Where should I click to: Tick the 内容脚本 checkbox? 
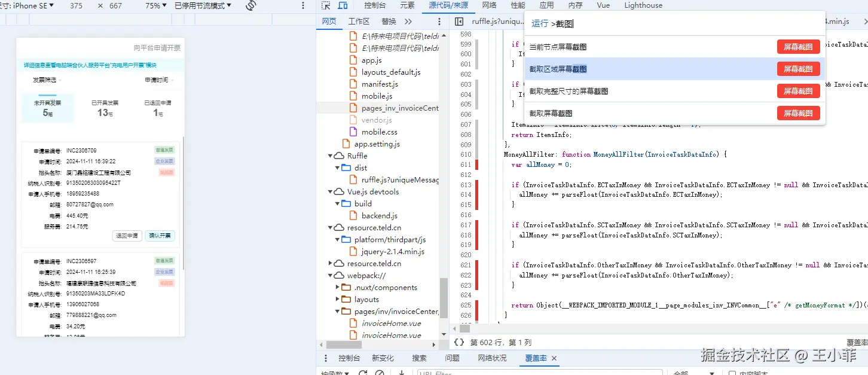point(732,374)
